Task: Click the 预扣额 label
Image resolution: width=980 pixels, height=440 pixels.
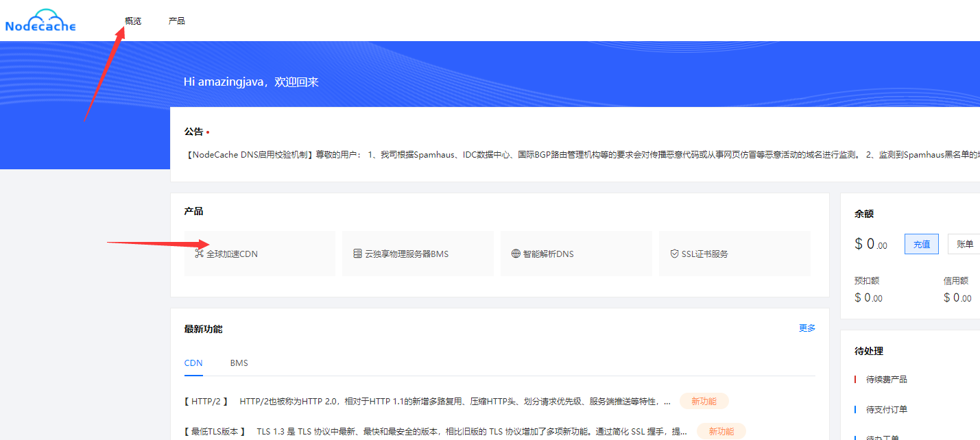Action: (x=867, y=281)
